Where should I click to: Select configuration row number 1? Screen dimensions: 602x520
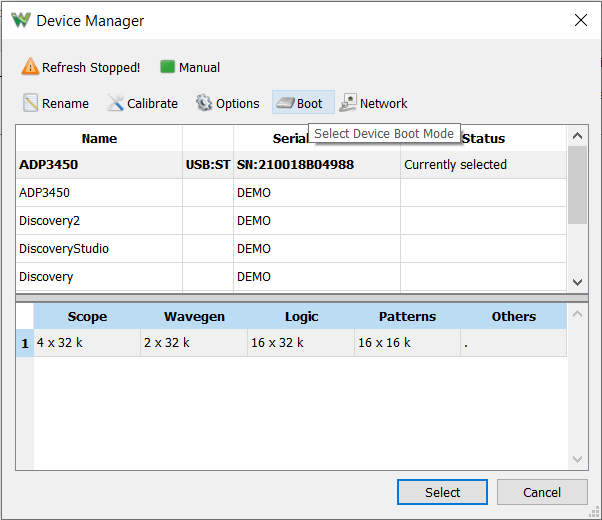25,343
